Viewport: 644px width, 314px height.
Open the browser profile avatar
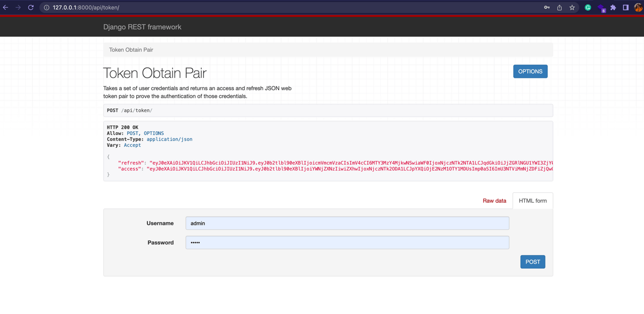(638, 8)
